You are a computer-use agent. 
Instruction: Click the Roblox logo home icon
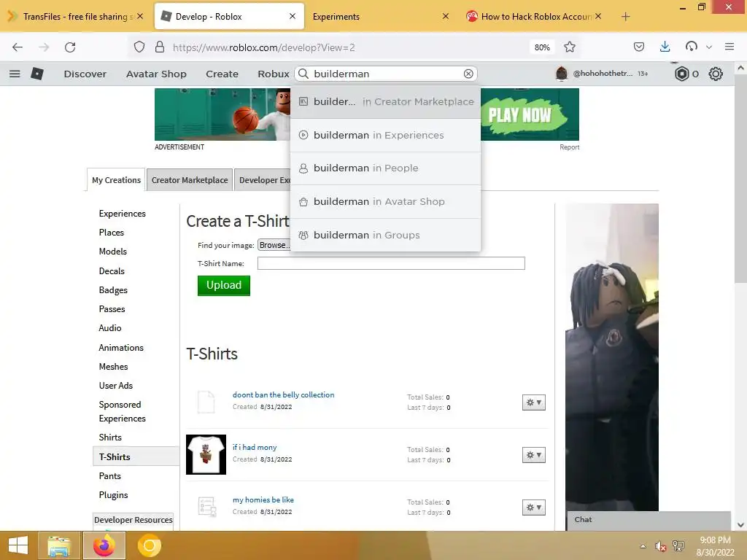click(37, 74)
